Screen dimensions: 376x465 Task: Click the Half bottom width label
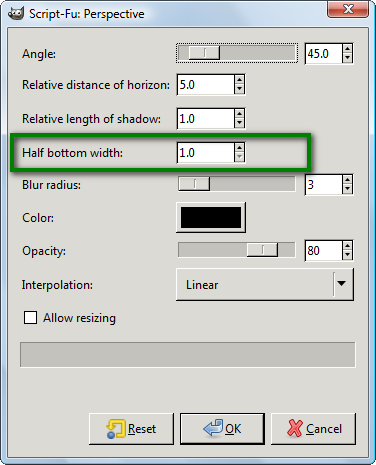click(x=73, y=153)
